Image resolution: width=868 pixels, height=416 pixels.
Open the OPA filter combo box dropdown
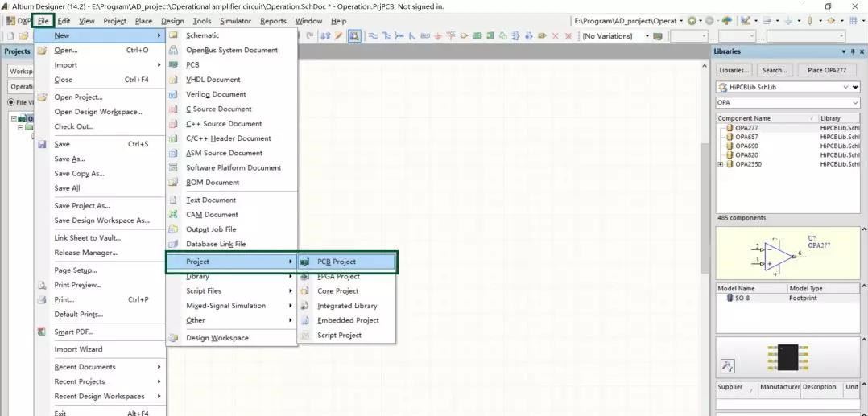point(855,103)
